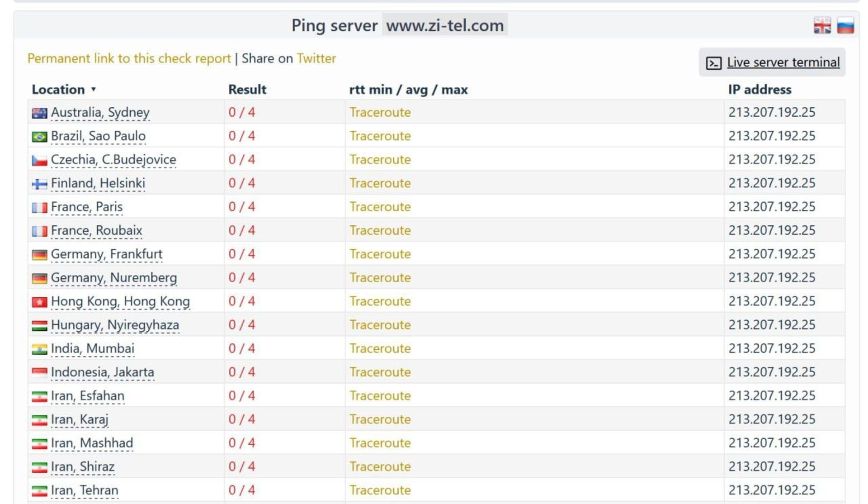Screen dimensions: 868x504
Task: Select the France, Roubaix location name
Action: click(x=96, y=231)
